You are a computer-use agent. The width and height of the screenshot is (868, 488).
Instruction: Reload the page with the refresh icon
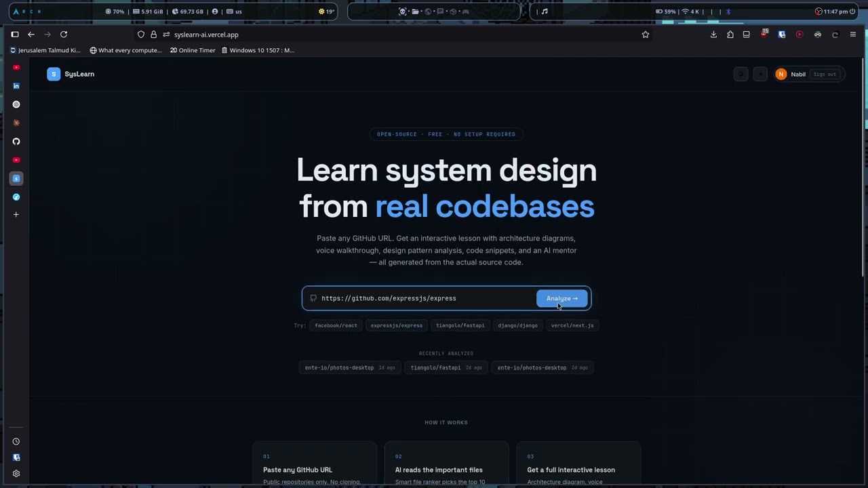coord(64,35)
